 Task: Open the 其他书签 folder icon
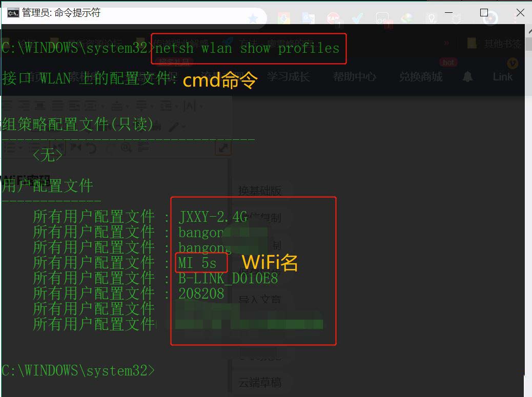[472, 44]
